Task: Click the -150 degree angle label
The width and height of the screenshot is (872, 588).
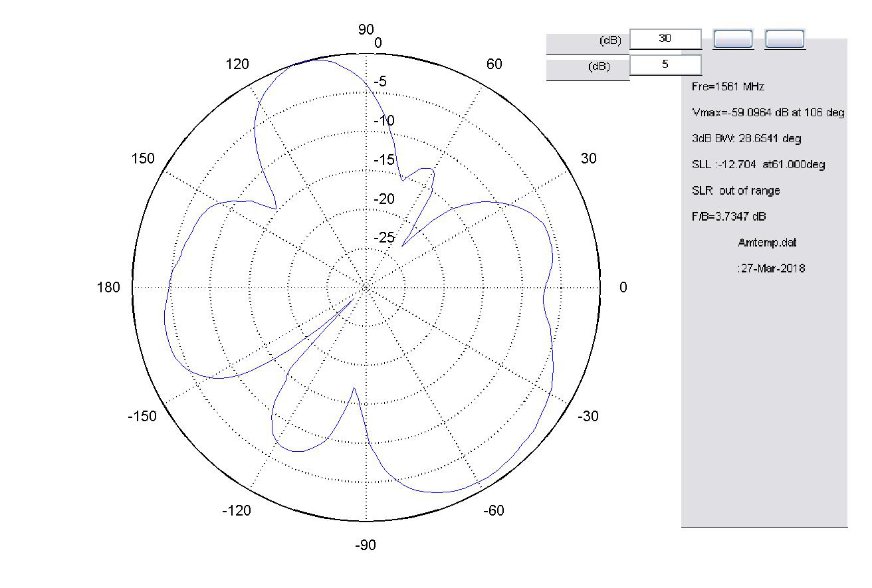Action: tap(142, 417)
